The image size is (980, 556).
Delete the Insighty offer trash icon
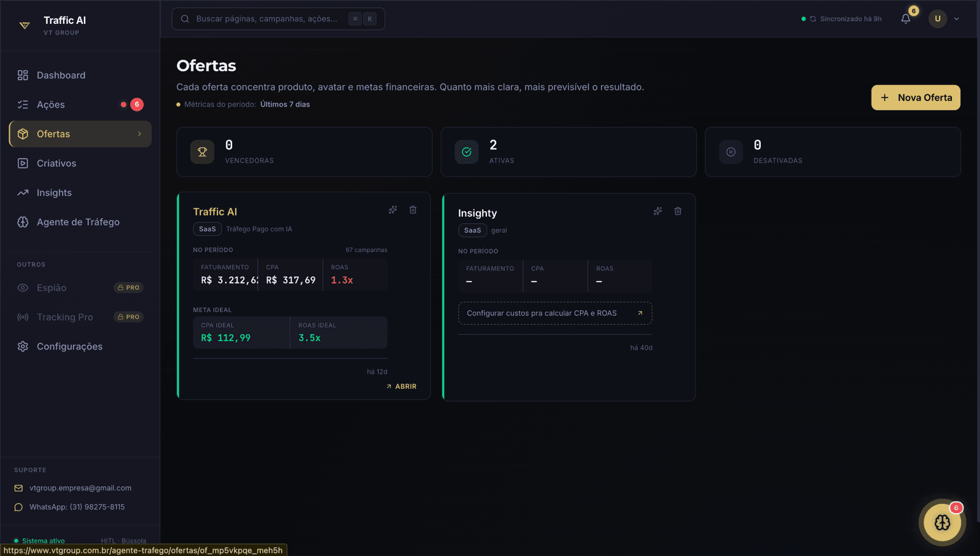tap(678, 211)
